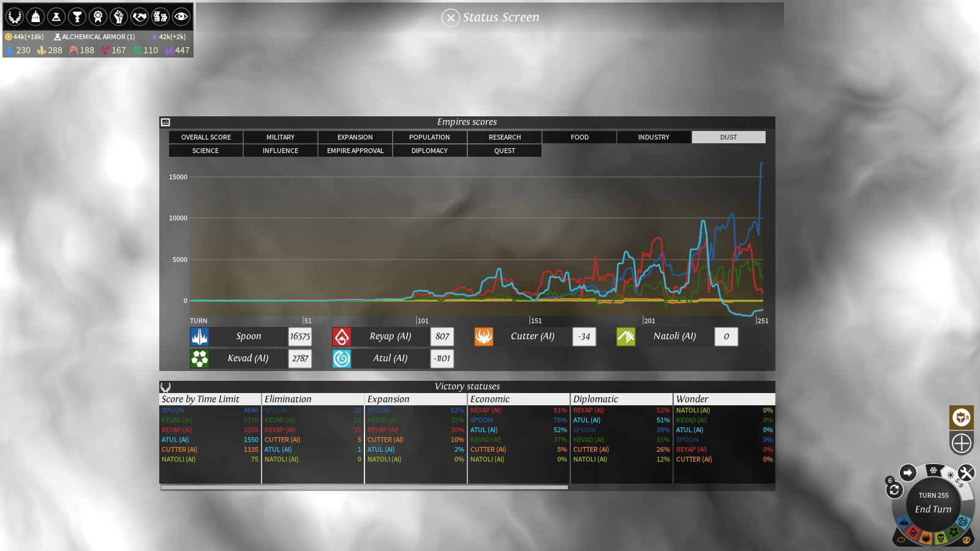The width and height of the screenshot is (980, 551).
Task: Click the Victory statuses horizontal scrollbar
Action: coord(364,487)
